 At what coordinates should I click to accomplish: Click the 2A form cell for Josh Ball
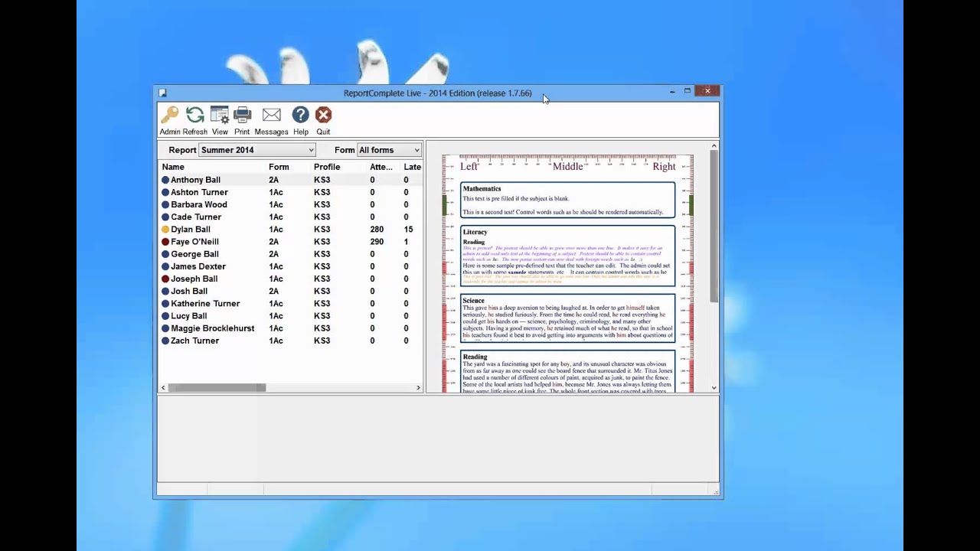click(x=274, y=292)
